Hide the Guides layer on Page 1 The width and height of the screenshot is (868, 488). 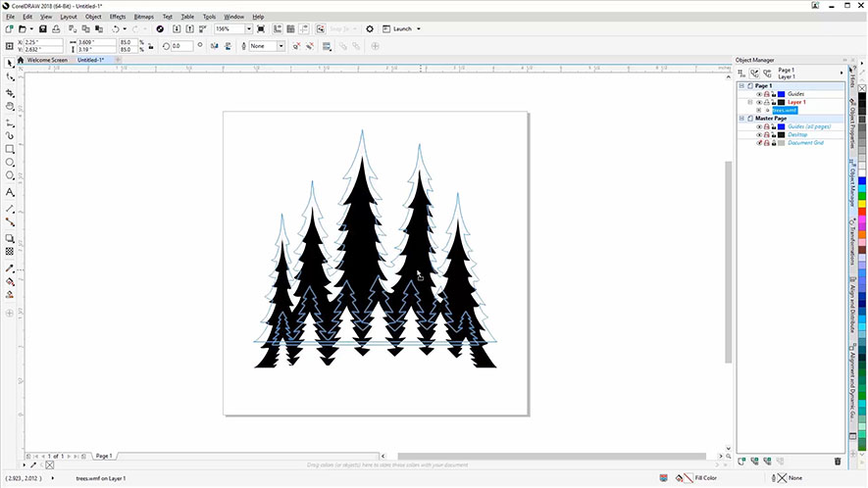click(759, 94)
